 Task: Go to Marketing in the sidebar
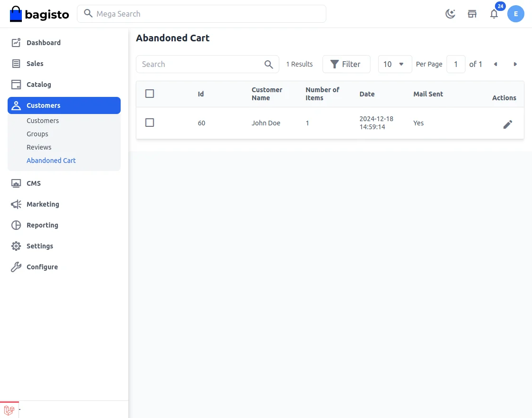pyautogui.click(x=43, y=204)
